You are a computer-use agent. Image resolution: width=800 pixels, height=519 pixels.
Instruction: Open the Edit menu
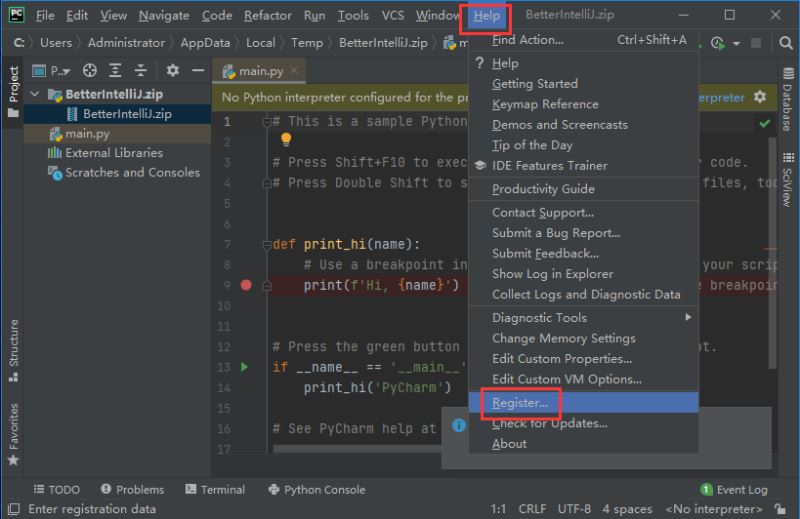coord(77,15)
